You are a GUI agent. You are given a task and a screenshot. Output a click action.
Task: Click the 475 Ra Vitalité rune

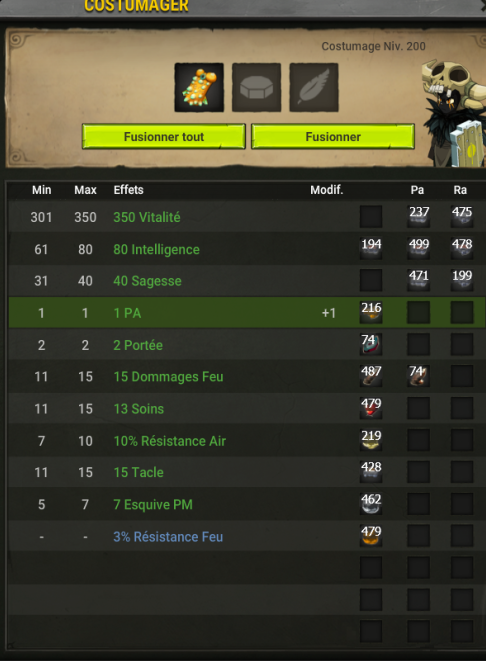(x=462, y=217)
